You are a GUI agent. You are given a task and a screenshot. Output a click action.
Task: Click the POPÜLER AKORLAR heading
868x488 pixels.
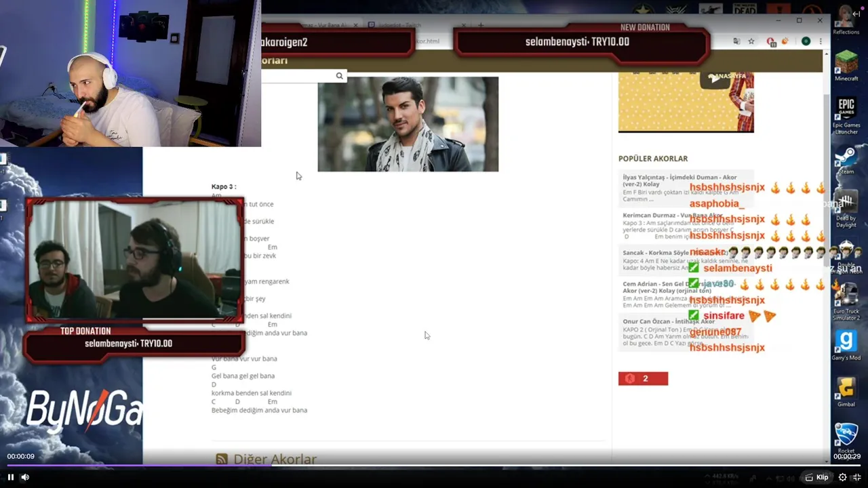click(653, 159)
